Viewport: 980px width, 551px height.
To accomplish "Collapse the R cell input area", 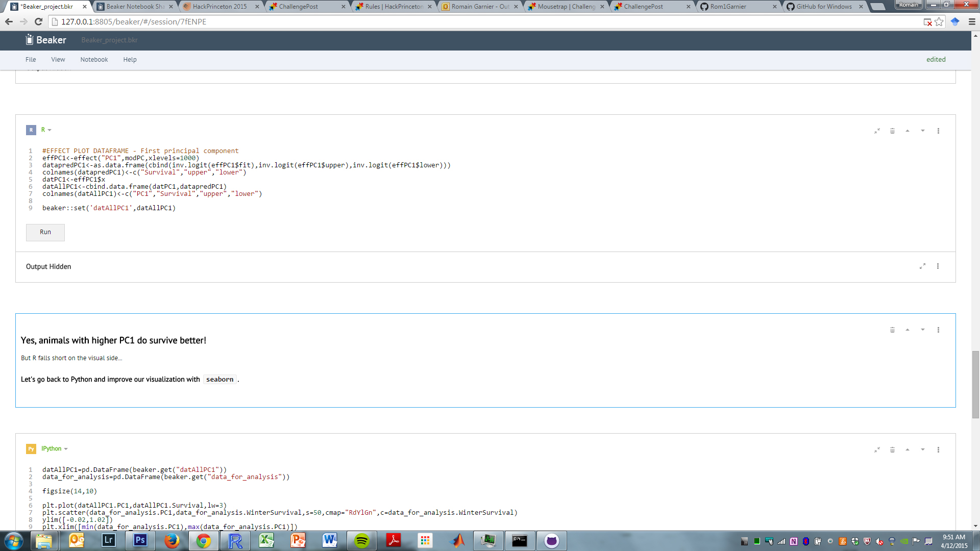I will 877,131.
